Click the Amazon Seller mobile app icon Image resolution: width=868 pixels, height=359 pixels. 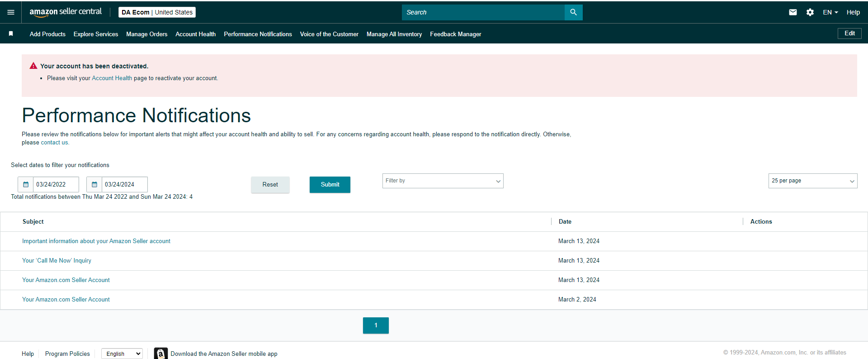(160, 354)
